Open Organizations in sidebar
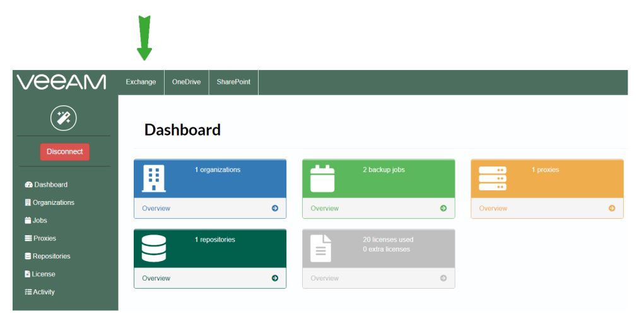 [x=50, y=202]
